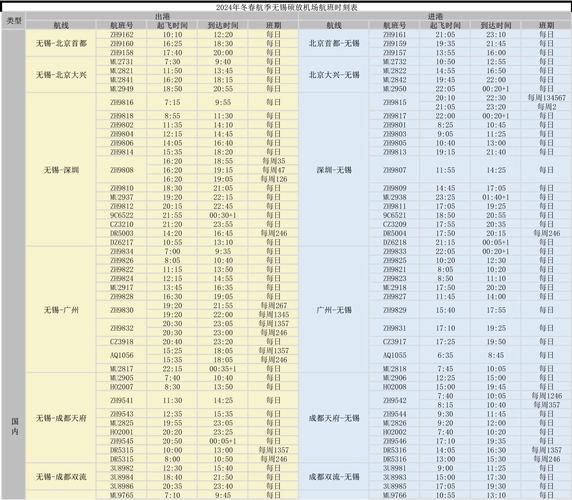Click flight number CZ3918
572x500 pixels.
tap(121, 342)
